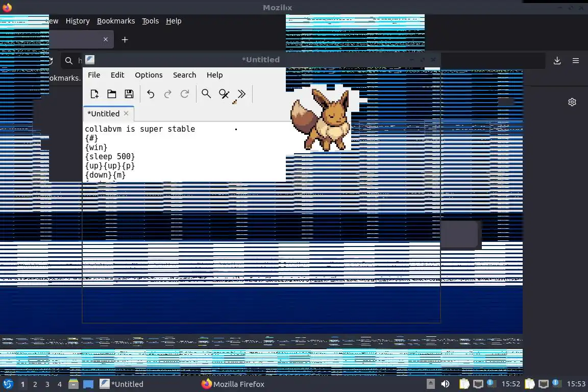This screenshot has height=392, width=588.
Task: Close the *Untitled document tab
Action: point(126,113)
